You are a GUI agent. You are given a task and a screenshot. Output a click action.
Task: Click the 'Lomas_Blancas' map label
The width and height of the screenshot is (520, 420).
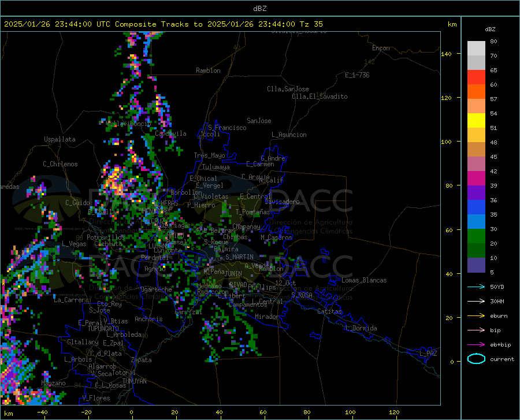(364, 280)
